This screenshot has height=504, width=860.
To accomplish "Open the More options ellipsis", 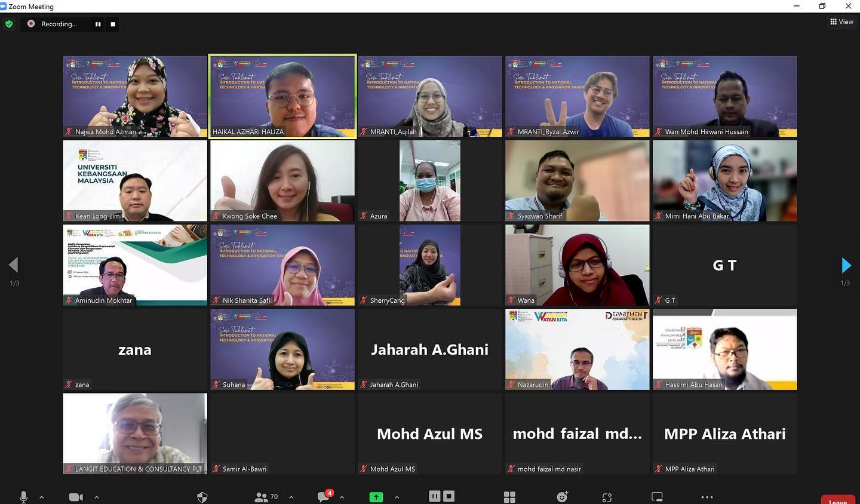I will tap(707, 497).
